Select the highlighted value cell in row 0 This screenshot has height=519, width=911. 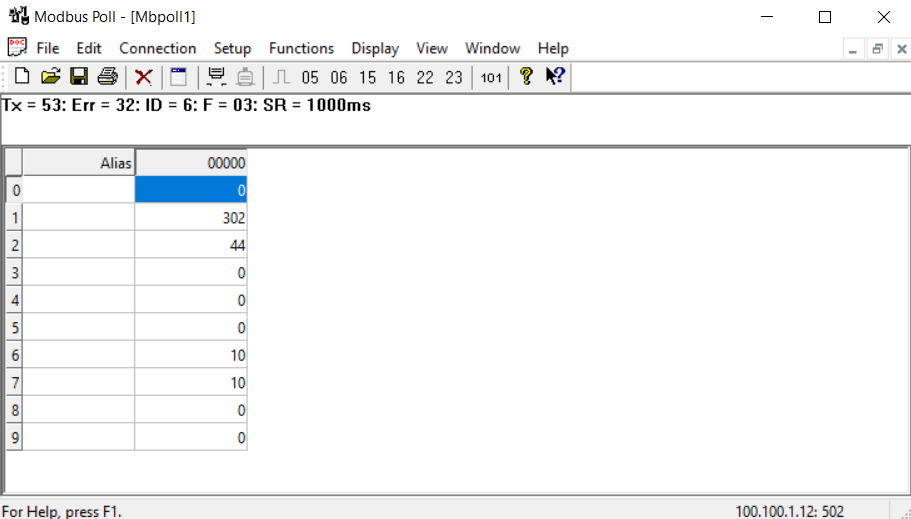click(191, 190)
